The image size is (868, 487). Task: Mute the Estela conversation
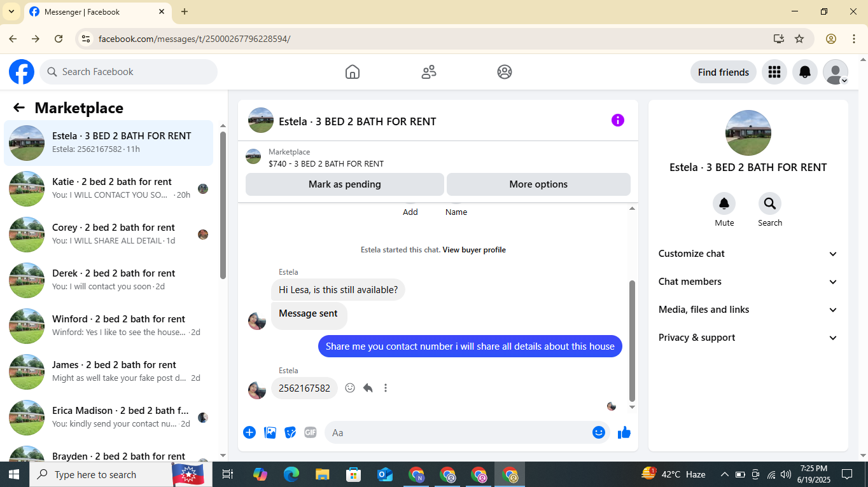click(x=724, y=203)
